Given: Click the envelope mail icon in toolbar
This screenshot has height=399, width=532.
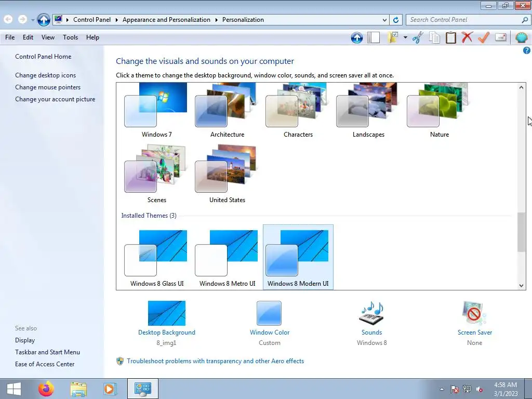Looking at the screenshot, I should [500, 37].
